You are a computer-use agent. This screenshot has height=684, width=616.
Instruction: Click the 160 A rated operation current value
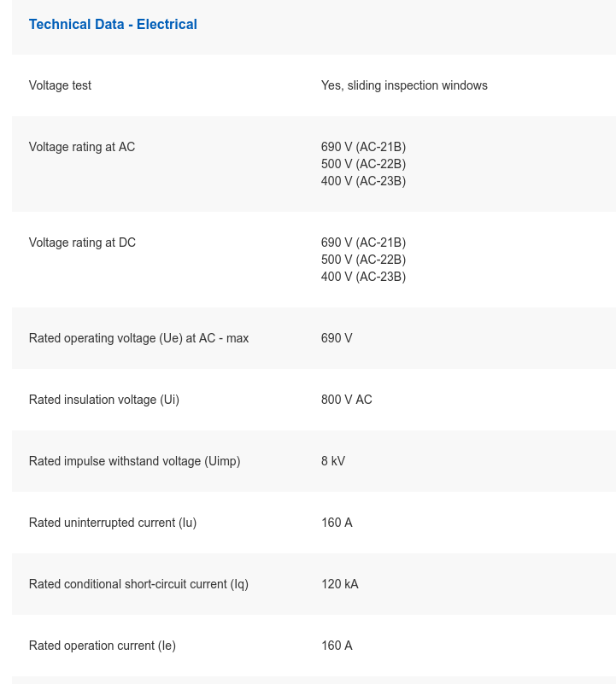(337, 646)
